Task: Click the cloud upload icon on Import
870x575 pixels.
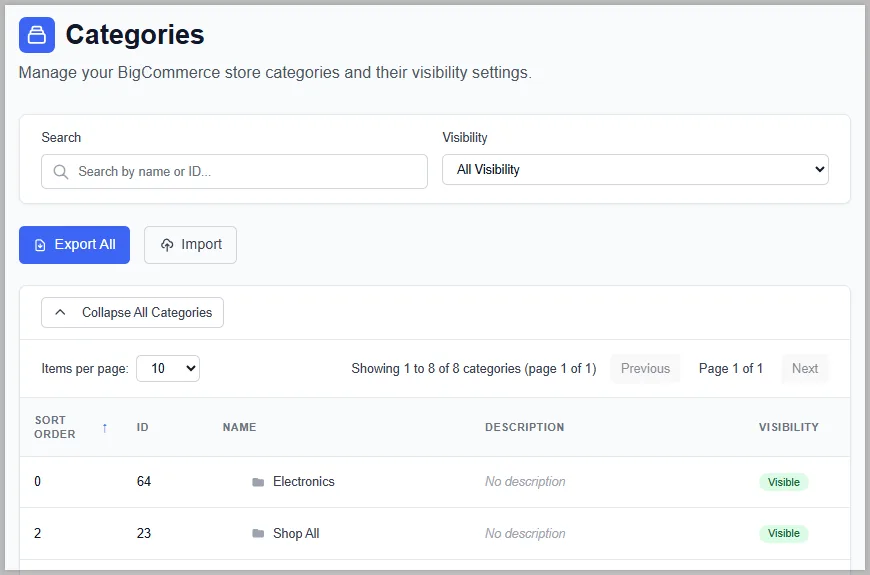Action: [x=167, y=245]
